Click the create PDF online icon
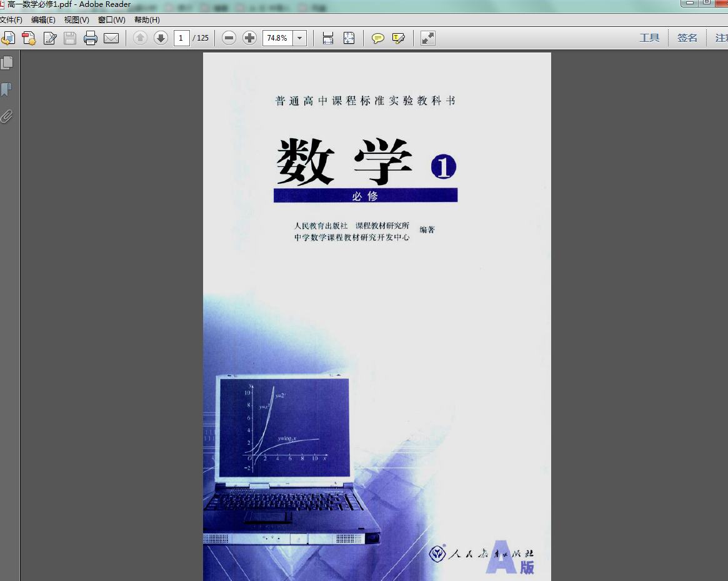Viewport: 728px width, 581px height. pyautogui.click(x=8, y=38)
